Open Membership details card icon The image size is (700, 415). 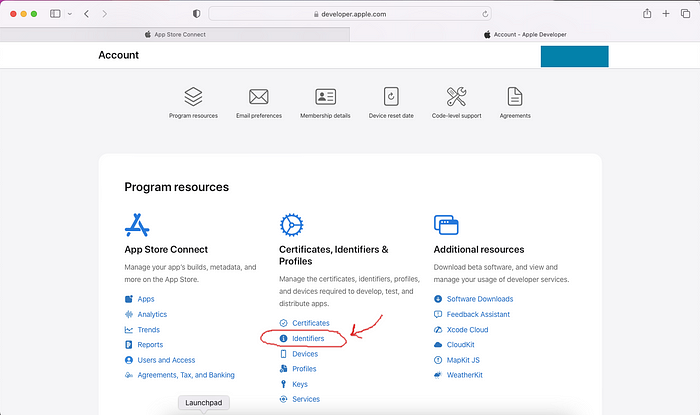[x=325, y=96]
